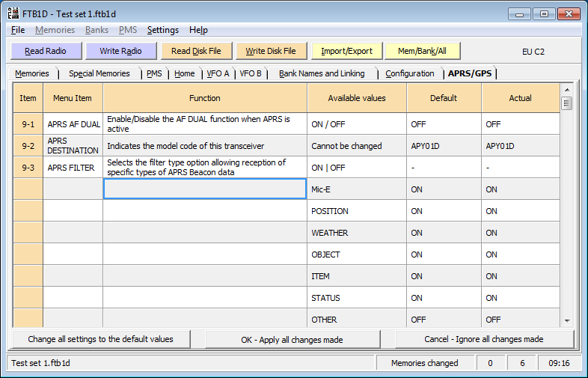The image size is (588, 378).
Task: Switch to the PMS tab
Action: coord(154,73)
